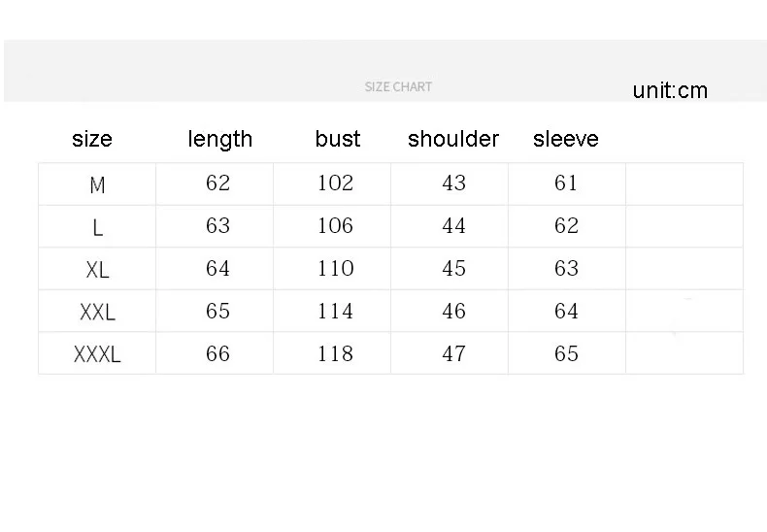
Task: Click the XXL size row label
Action: coord(97,313)
